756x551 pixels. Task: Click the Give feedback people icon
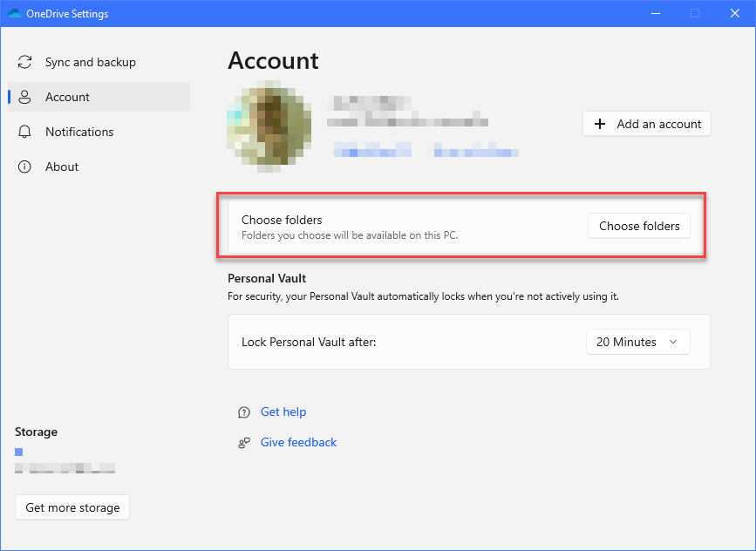click(244, 443)
